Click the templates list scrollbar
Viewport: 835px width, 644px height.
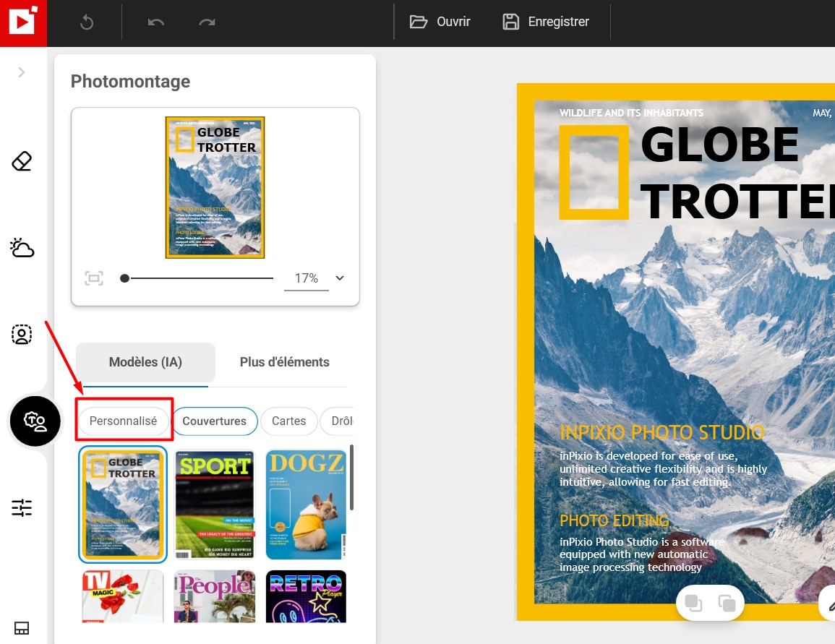coord(351,478)
